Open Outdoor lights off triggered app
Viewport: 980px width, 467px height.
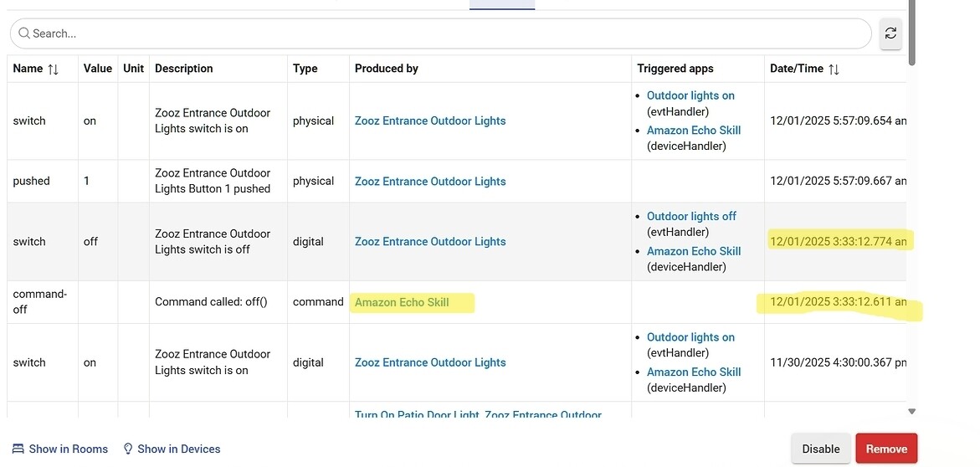coord(691,216)
